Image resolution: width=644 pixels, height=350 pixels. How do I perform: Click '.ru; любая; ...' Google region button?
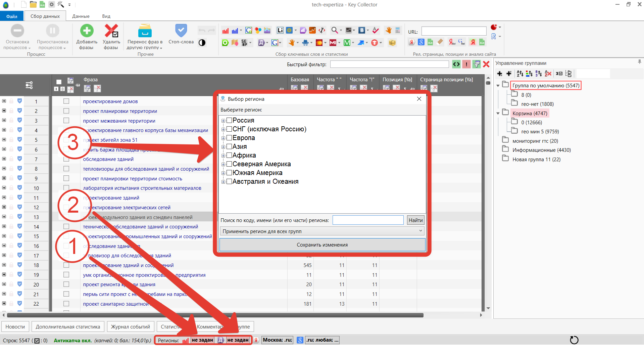(322, 340)
